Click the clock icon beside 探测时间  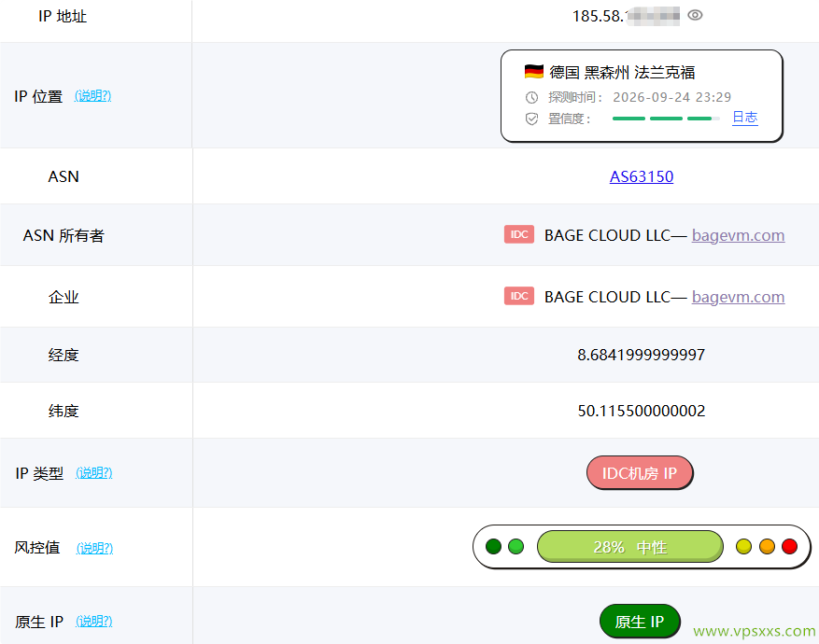click(x=531, y=97)
